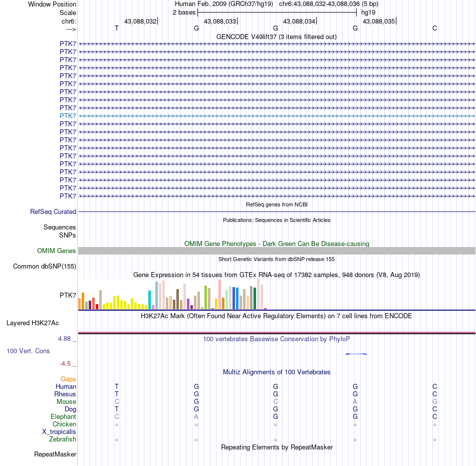Click the chr6: ruler label
The width and height of the screenshot is (476, 466).
point(69,21)
